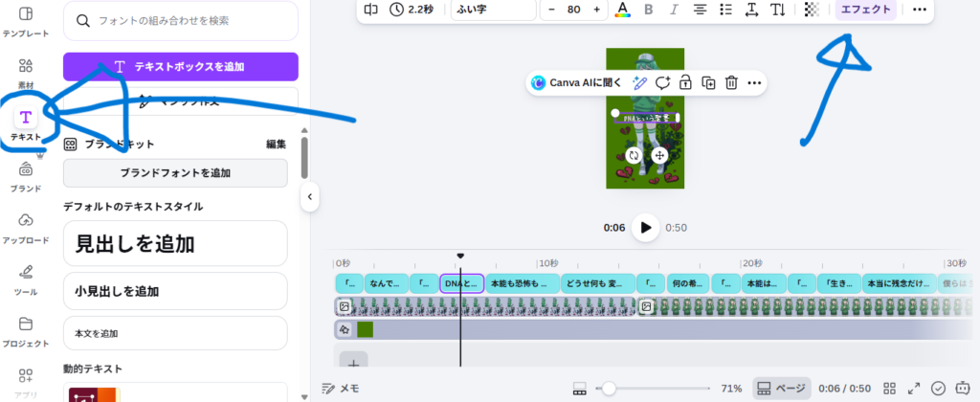This screenshot has height=402, width=980.
Task: Collapse the side panel with chevron arrow
Action: point(309,196)
